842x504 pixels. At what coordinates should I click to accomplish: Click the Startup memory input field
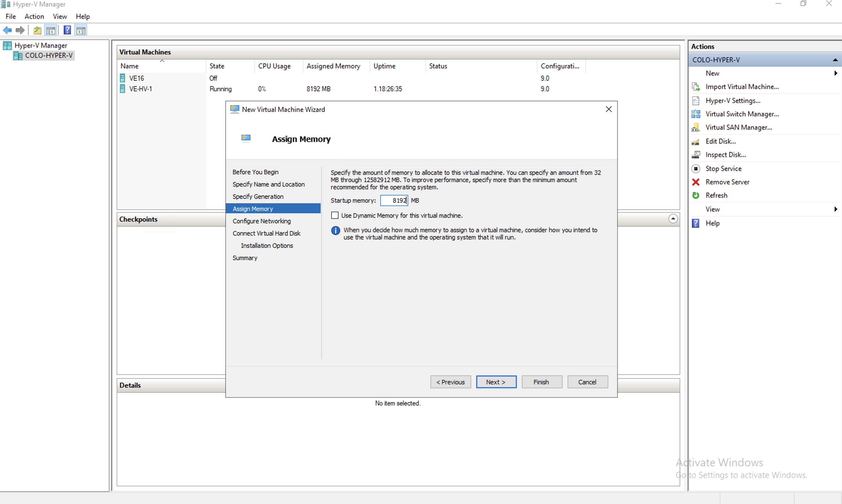click(394, 200)
